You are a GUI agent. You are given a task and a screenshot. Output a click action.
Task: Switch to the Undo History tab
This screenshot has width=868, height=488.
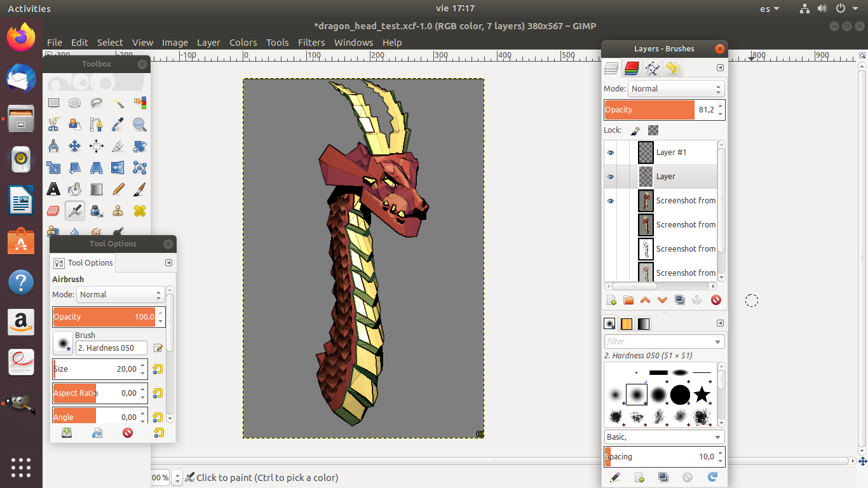[673, 68]
